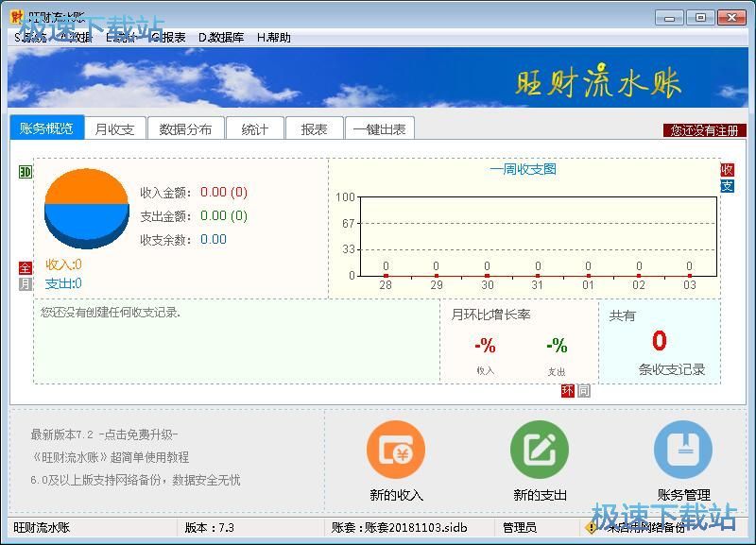The width and height of the screenshot is (756, 545).
Task: Click the red 0 record count
Action: pos(660,340)
